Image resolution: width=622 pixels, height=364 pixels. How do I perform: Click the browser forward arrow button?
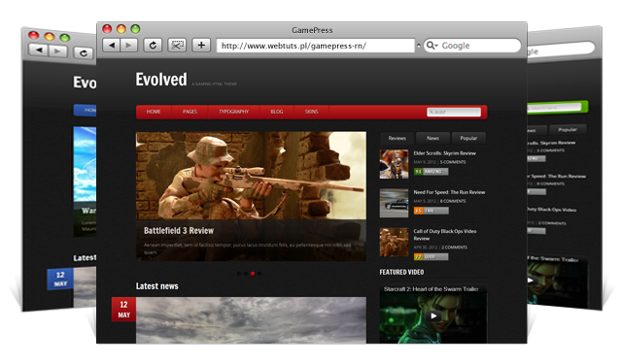(128, 46)
